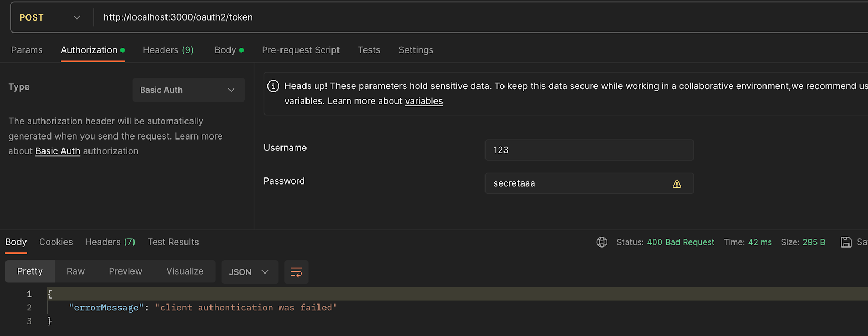Open the request Headers (9) tab
Image resolution: width=868 pixels, height=336 pixels.
click(x=168, y=50)
